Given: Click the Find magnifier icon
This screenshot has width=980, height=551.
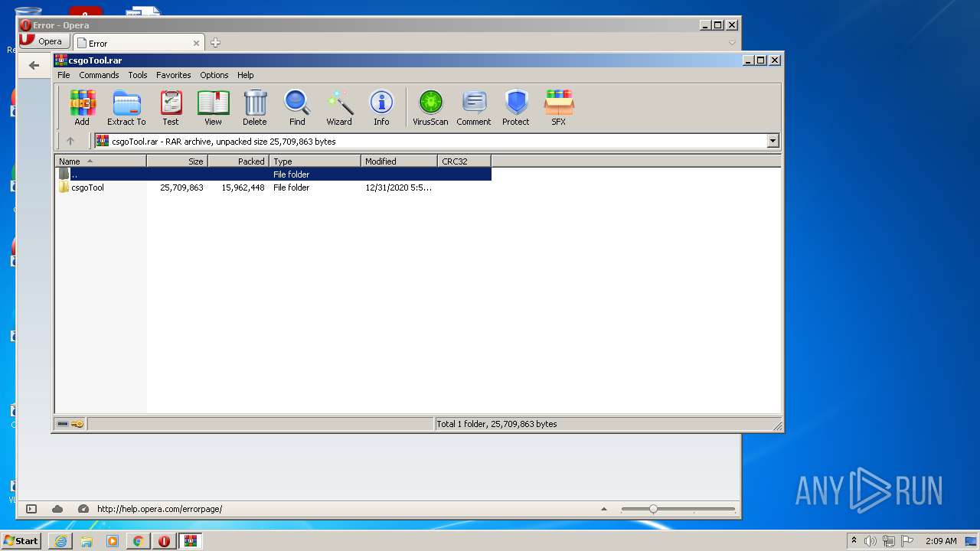Looking at the screenshot, I should point(297,107).
